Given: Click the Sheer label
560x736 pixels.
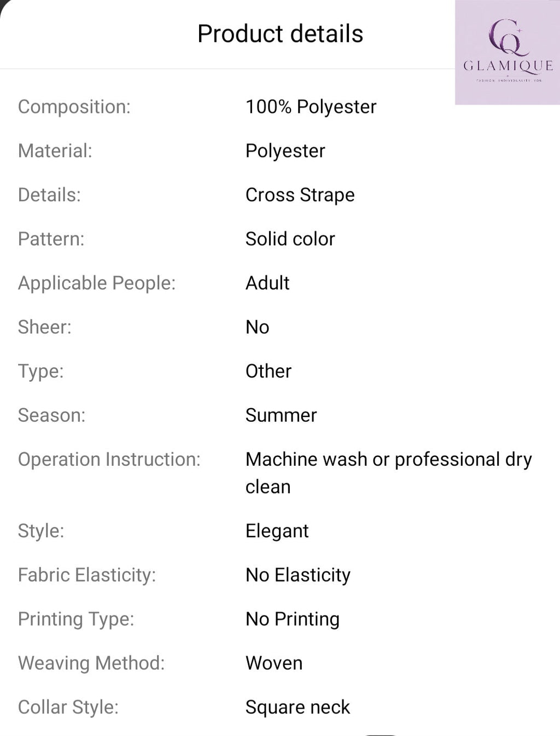Looking at the screenshot, I should point(45,327).
